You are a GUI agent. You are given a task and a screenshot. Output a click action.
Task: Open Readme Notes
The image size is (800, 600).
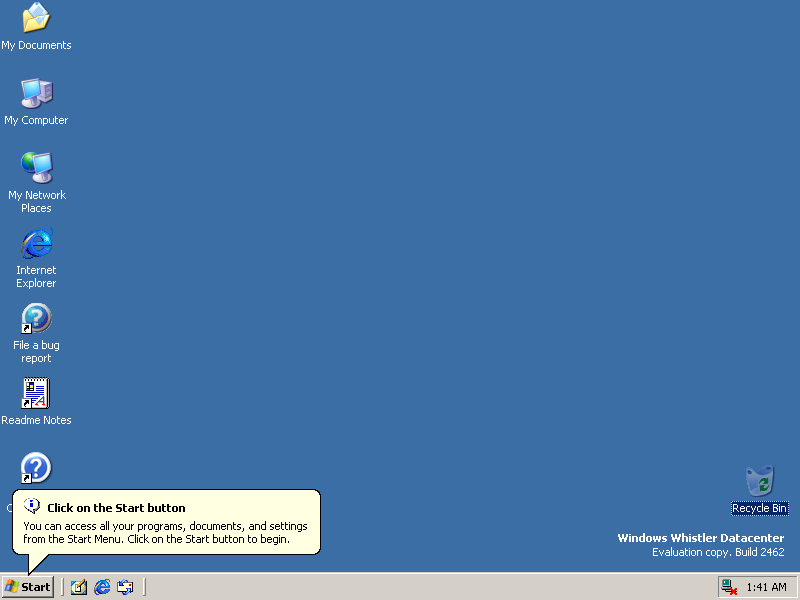tap(36, 393)
